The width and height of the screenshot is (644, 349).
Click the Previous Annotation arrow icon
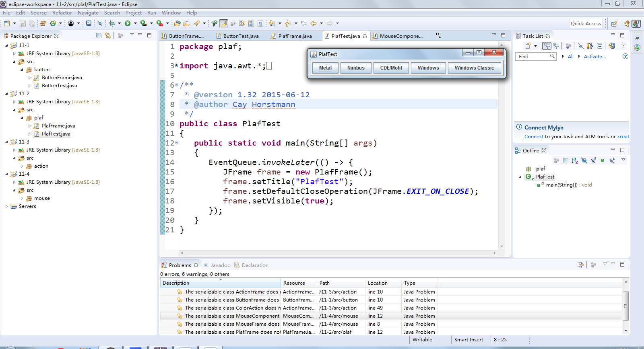288,23
